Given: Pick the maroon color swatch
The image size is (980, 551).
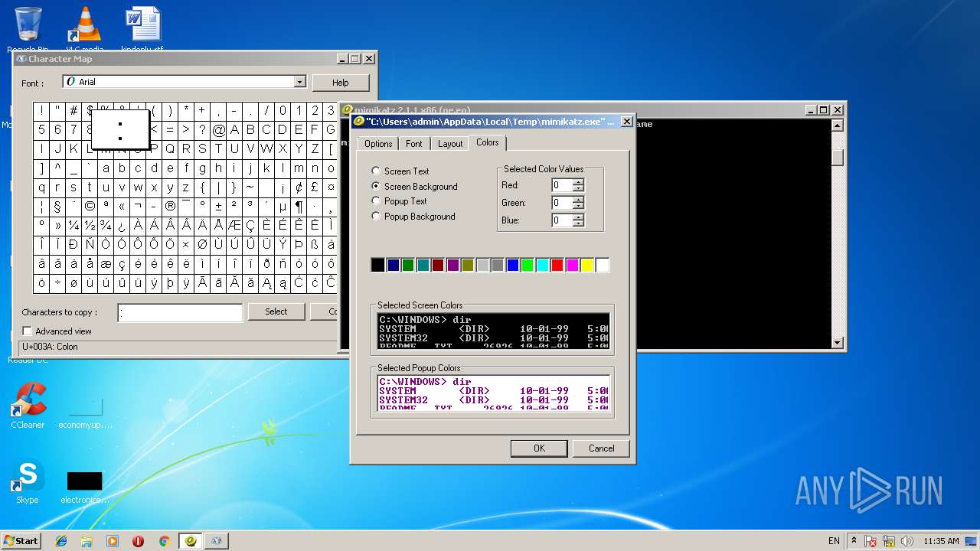Looking at the screenshot, I should click(437, 265).
